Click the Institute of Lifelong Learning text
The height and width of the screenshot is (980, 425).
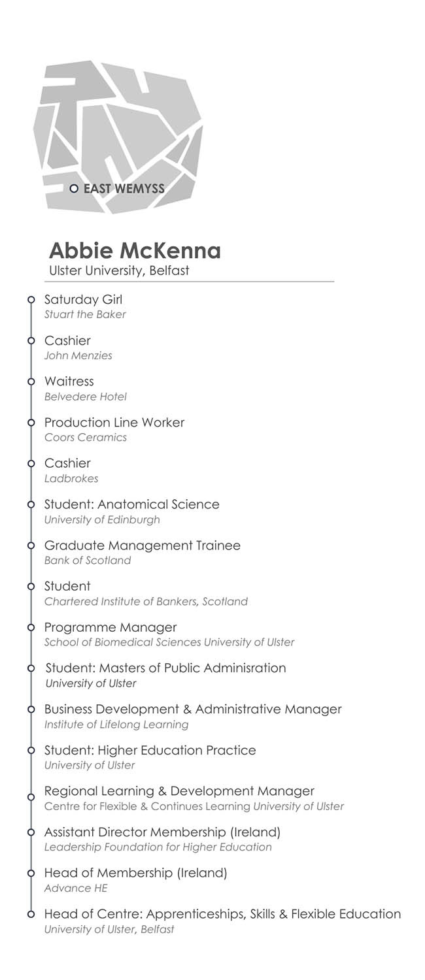(116, 724)
